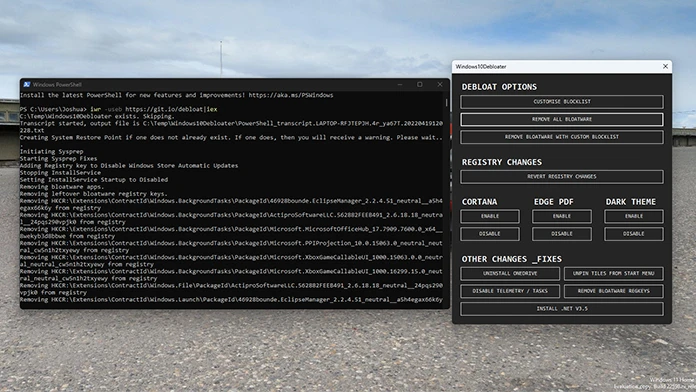The image size is (696, 392).
Task: Click the Other Changes _Fixes heading
Action: 511,259
